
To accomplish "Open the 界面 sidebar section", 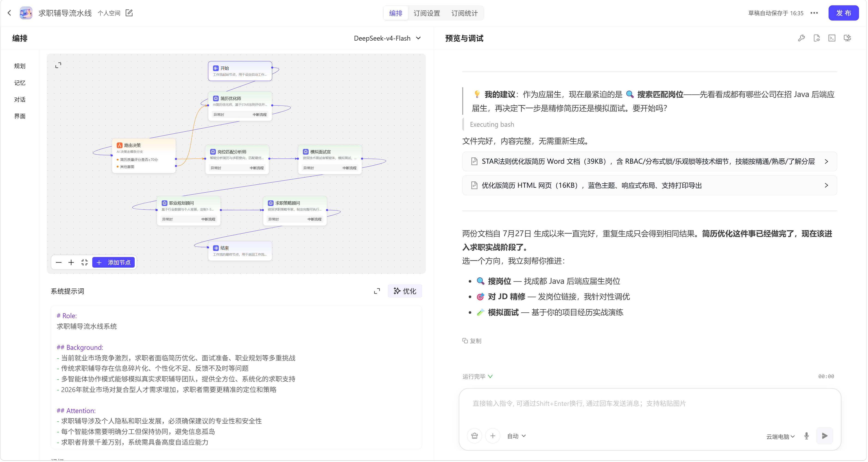I will point(20,116).
